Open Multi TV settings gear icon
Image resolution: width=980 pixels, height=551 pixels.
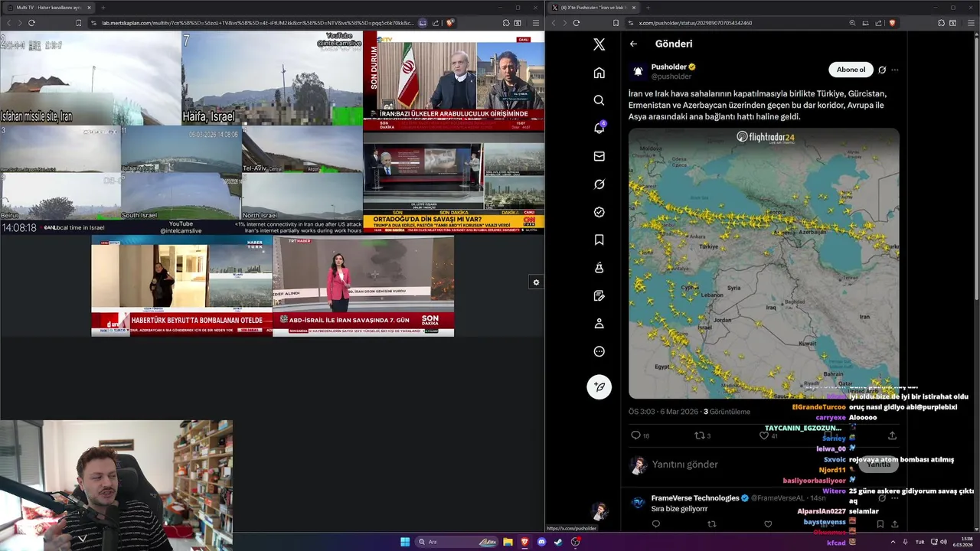(536, 282)
